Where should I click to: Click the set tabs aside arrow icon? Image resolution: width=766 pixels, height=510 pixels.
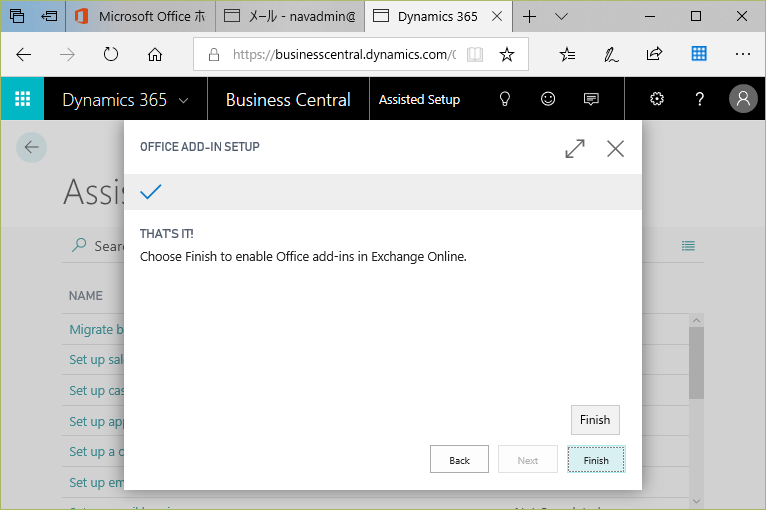(49, 16)
